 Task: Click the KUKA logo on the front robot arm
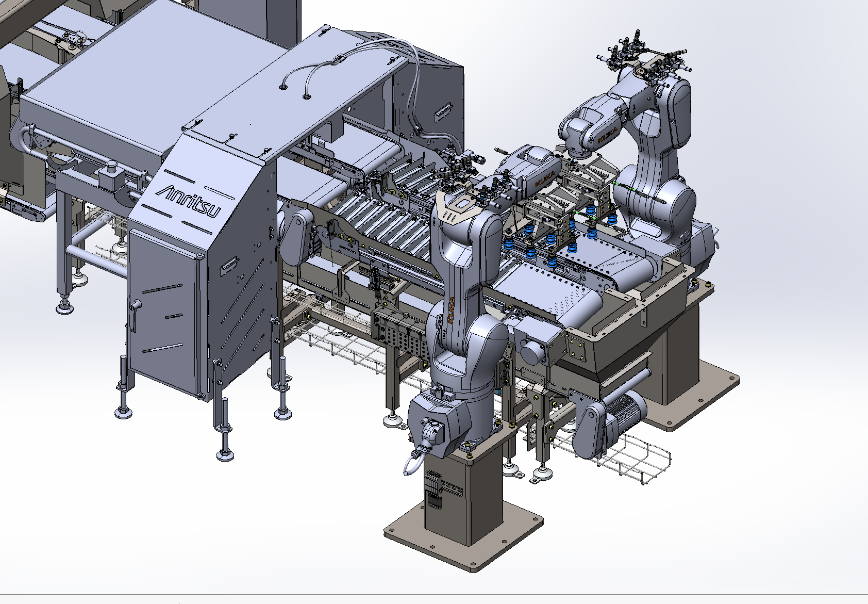tap(451, 309)
